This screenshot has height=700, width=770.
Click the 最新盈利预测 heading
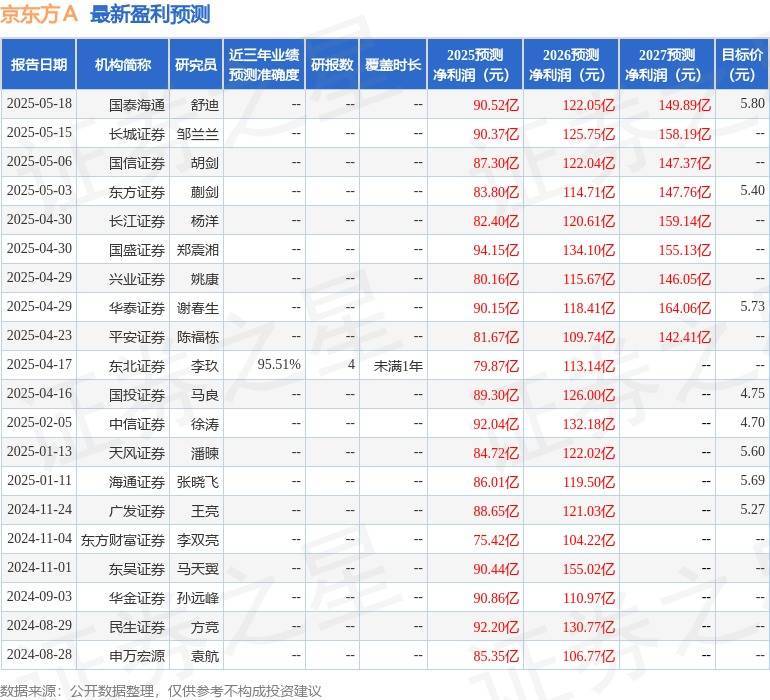pos(150,15)
